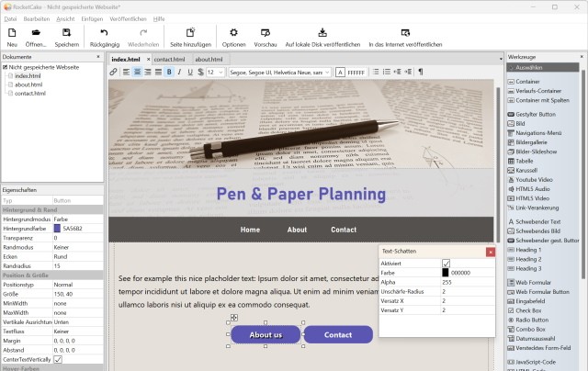Toggle bold text formatting
Image resolution: width=588 pixels, height=371 pixels.
click(168, 72)
